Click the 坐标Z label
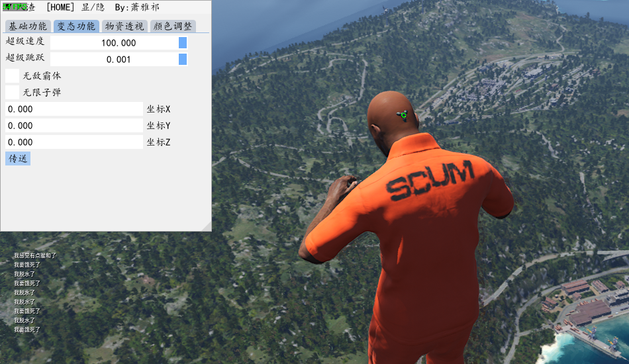This screenshot has height=364, width=629. [x=158, y=142]
